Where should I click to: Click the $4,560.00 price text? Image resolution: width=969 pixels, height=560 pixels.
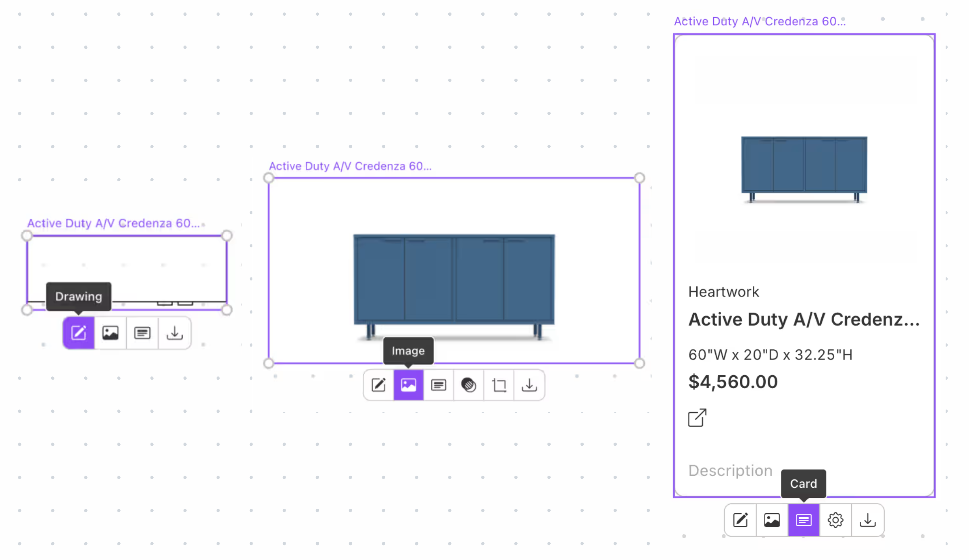tap(733, 382)
